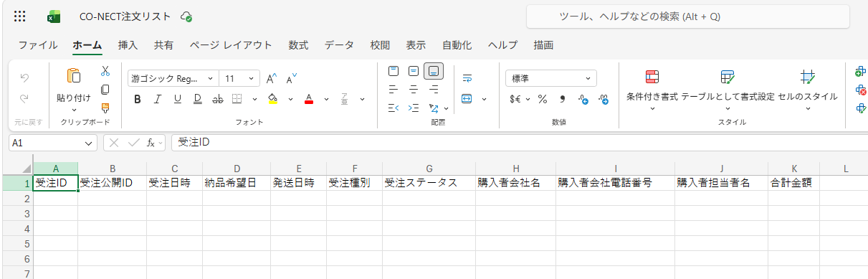Click the redo arrow icon
The image size is (868, 279).
click(x=24, y=99)
